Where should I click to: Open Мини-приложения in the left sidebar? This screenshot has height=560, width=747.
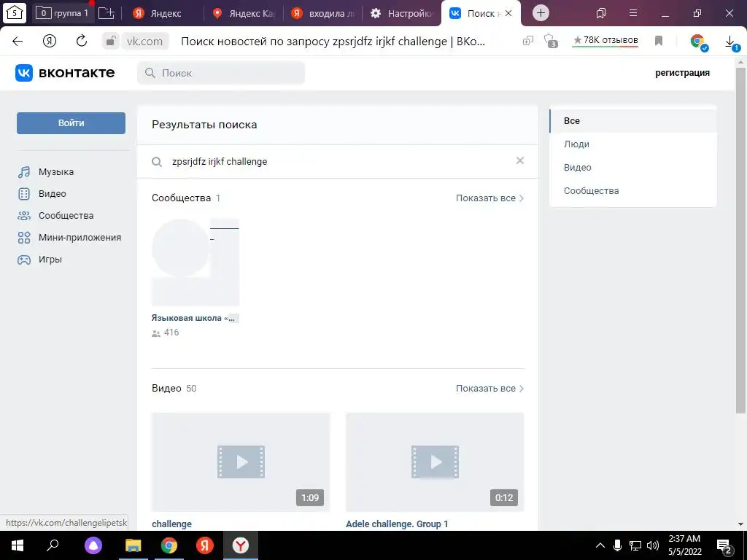(69, 238)
